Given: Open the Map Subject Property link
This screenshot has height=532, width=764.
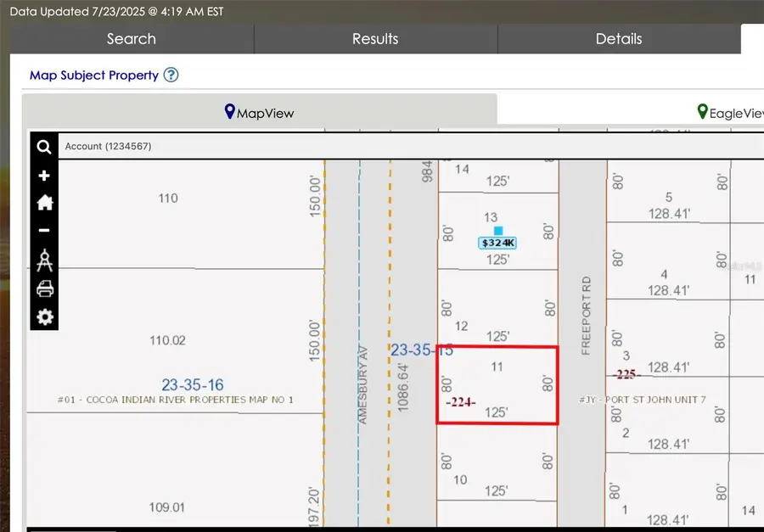Looking at the screenshot, I should [95, 76].
